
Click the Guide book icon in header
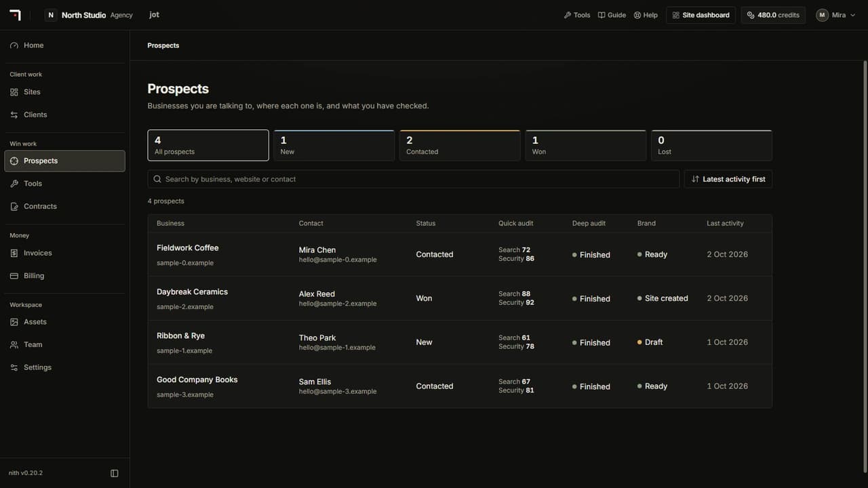601,15
